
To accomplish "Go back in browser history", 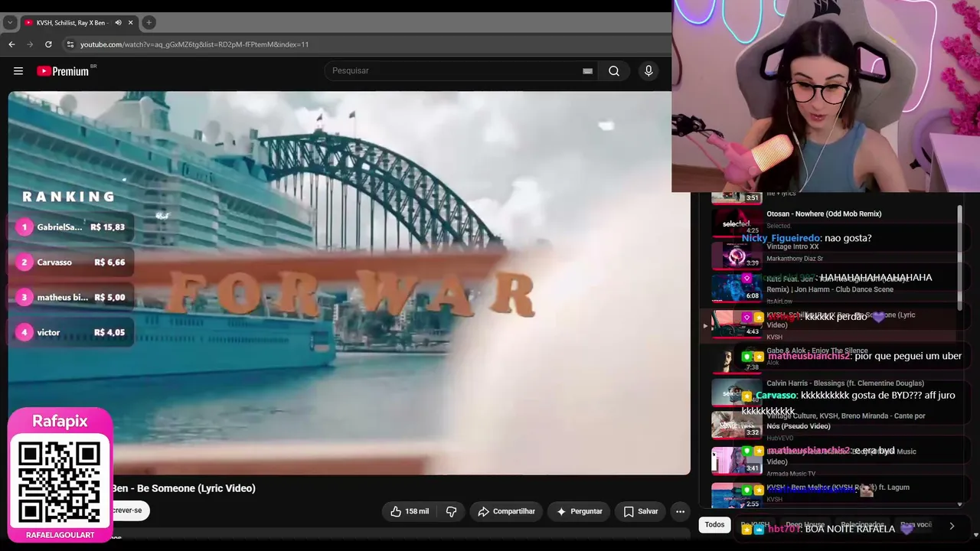I will 11,44.
